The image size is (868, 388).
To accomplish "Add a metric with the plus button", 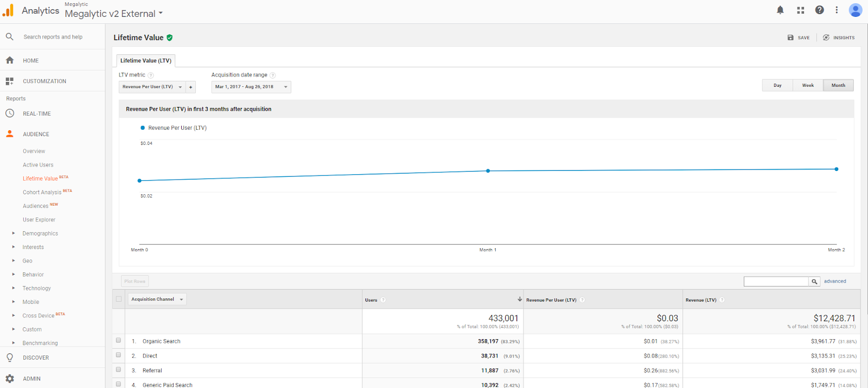I will pos(190,87).
